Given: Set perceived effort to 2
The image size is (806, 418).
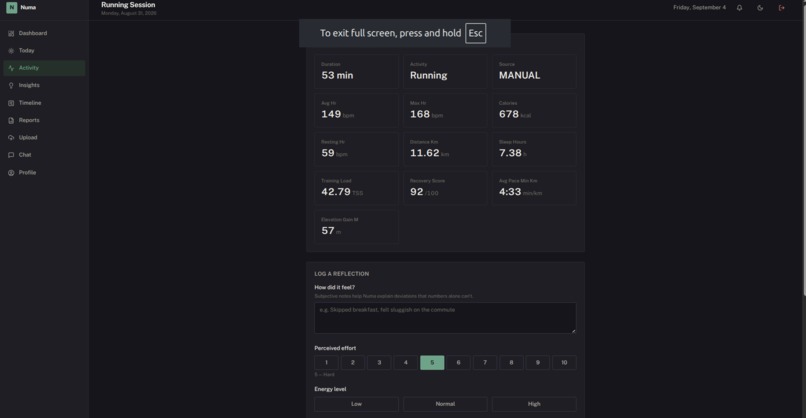Looking at the screenshot, I should tap(353, 362).
